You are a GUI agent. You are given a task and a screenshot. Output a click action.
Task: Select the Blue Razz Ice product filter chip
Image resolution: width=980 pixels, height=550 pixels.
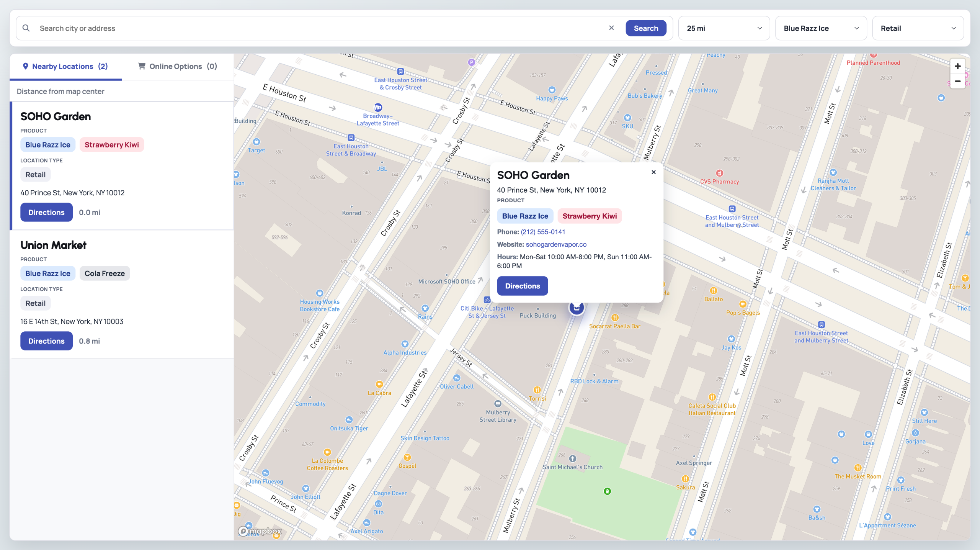click(x=47, y=144)
